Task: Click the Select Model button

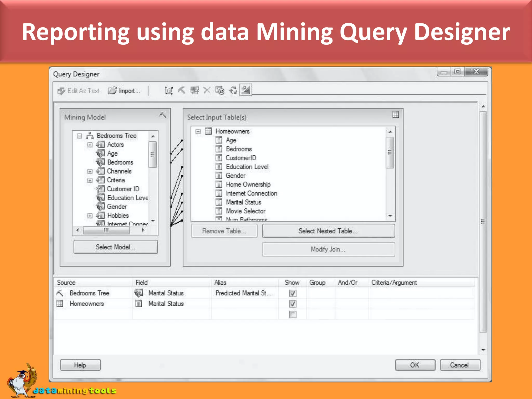Action: coord(115,247)
